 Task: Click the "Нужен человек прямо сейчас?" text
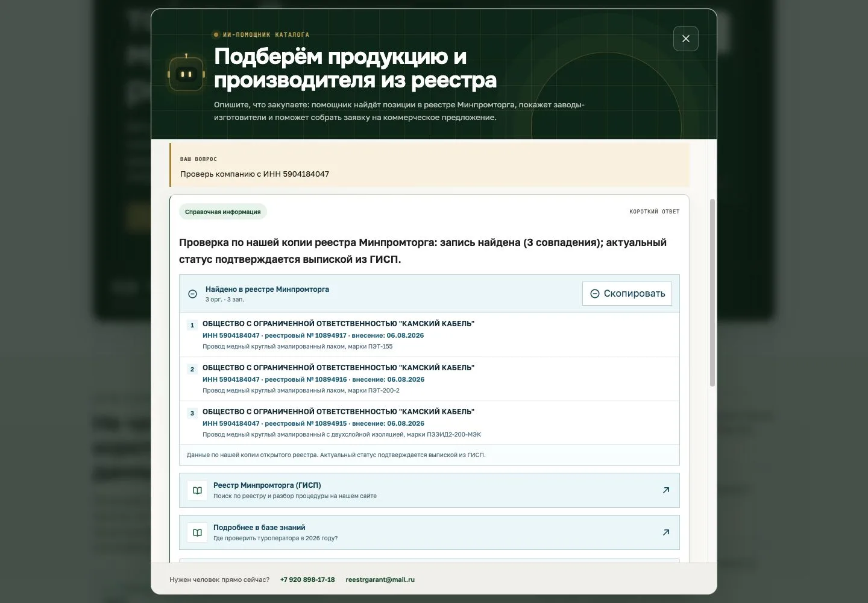(219, 579)
